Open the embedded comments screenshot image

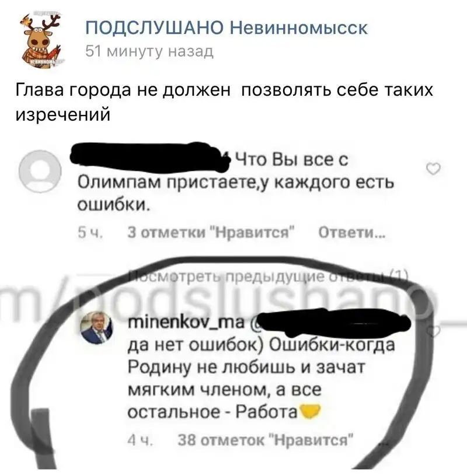coord(233,303)
